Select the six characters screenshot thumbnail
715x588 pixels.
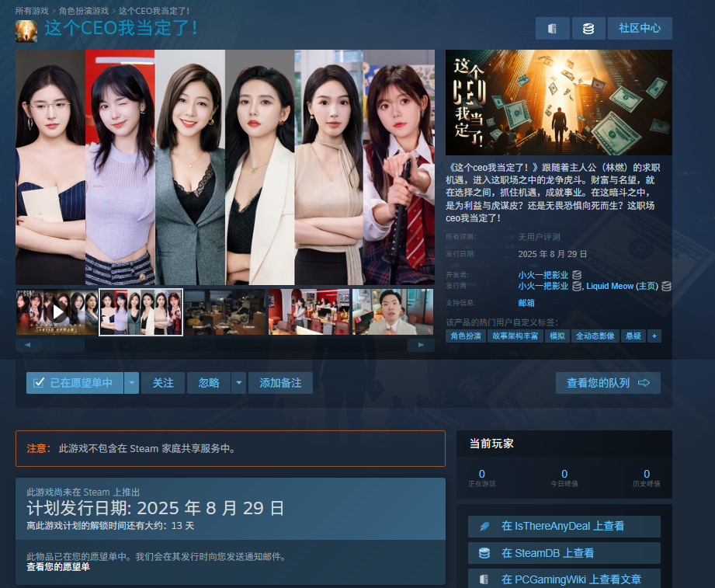pyautogui.click(x=141, y=312)
